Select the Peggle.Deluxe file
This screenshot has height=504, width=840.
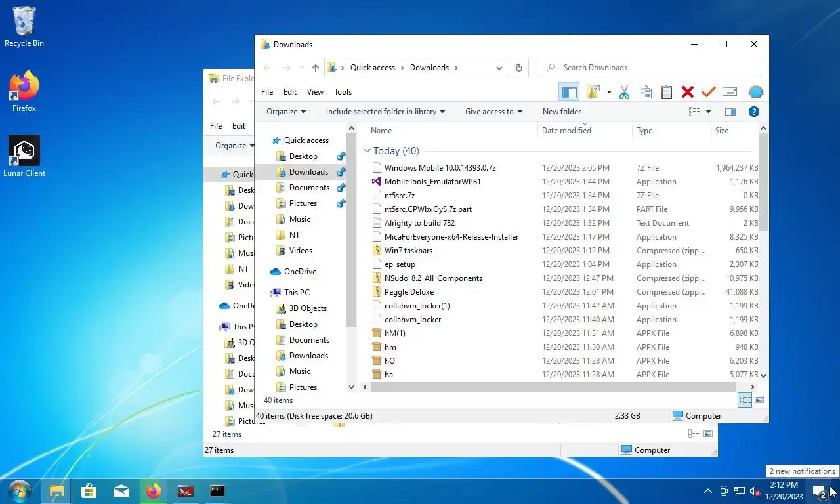pyautogui.click(x=409, y=292)
